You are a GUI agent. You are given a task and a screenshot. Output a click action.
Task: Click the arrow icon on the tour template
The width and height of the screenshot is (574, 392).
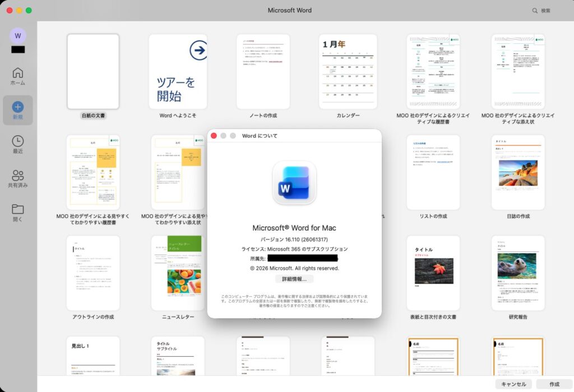click(x=198, y=50)
